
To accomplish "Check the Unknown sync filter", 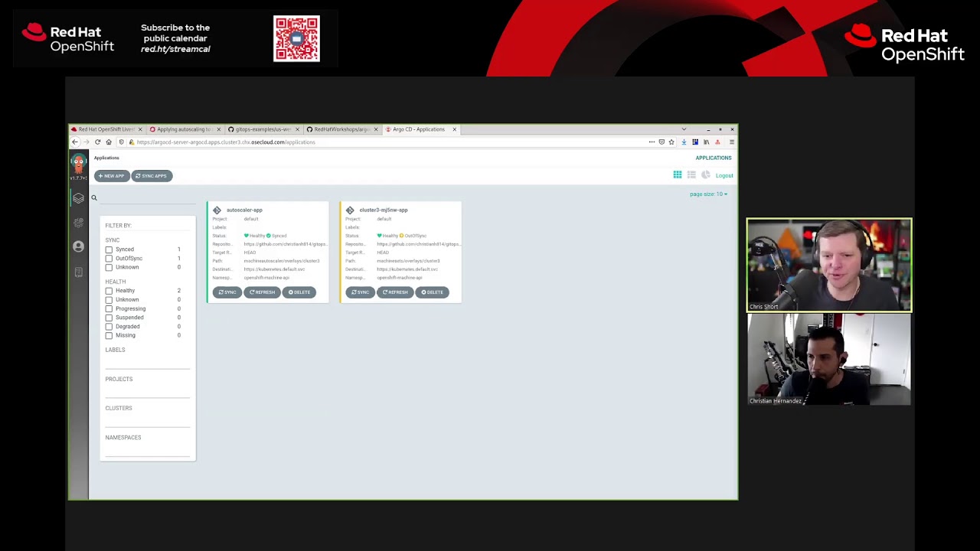I will pos(109,267).
